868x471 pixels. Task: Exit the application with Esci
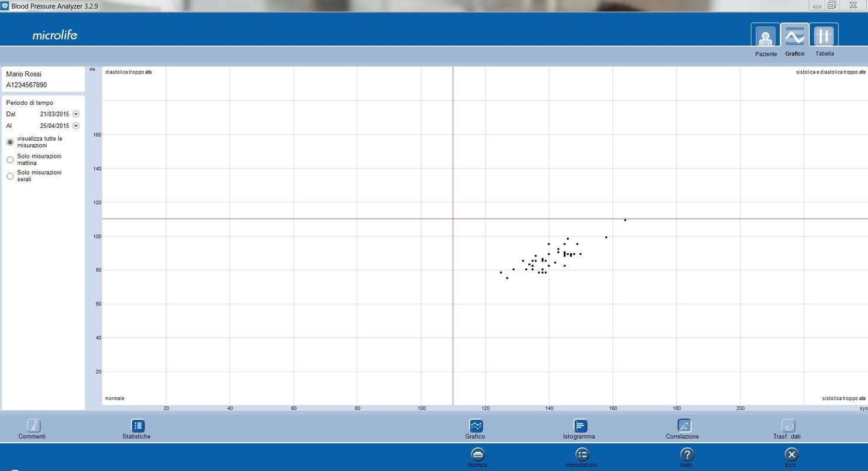pos(791,455)
